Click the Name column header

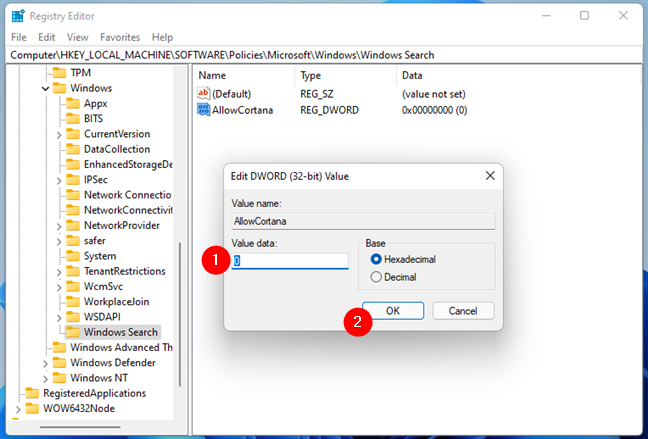click(244, 75)
